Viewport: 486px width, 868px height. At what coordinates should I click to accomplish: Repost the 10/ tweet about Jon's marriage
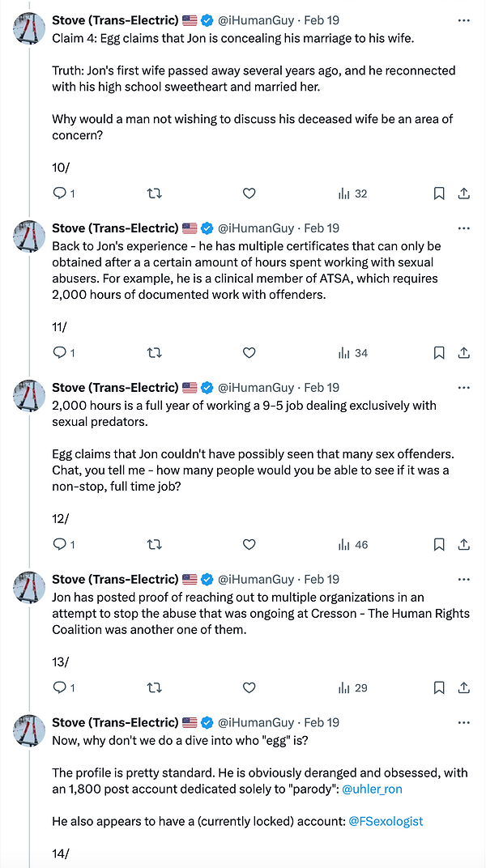154,194
